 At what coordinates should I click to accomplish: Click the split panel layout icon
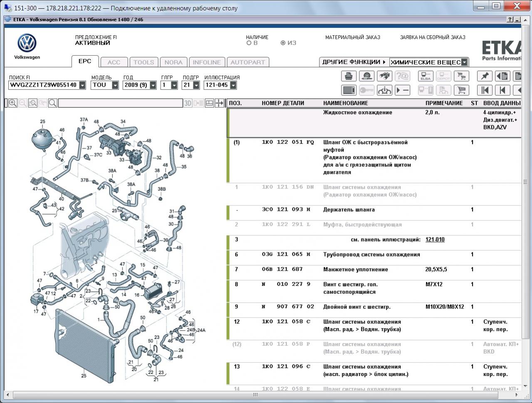(209, 103)
